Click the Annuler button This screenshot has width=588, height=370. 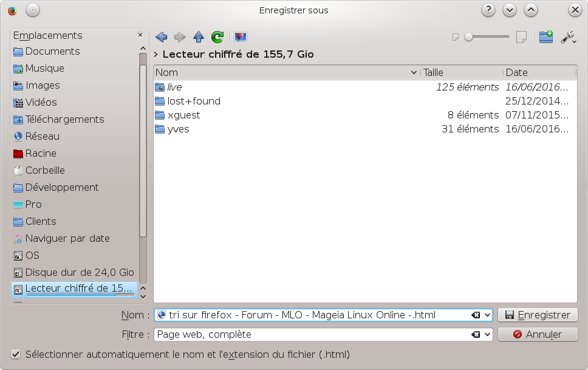(x=537, y=334)
